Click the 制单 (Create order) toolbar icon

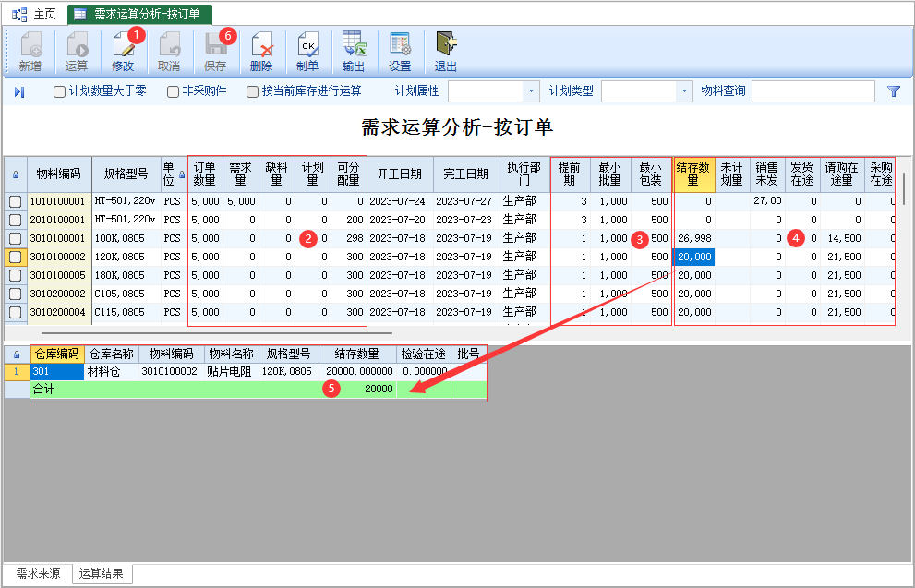(x=307, y=52)
